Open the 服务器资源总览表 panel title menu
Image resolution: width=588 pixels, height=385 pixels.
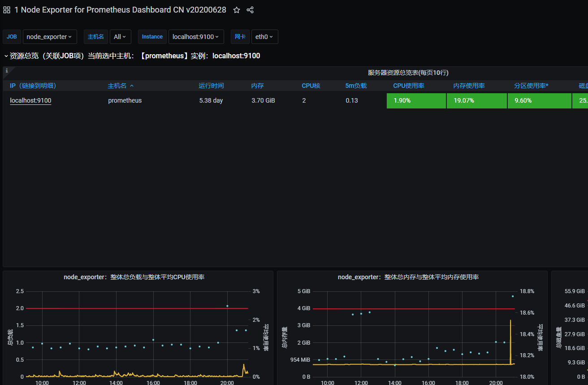pyautogui.click(x=408, y=73)
